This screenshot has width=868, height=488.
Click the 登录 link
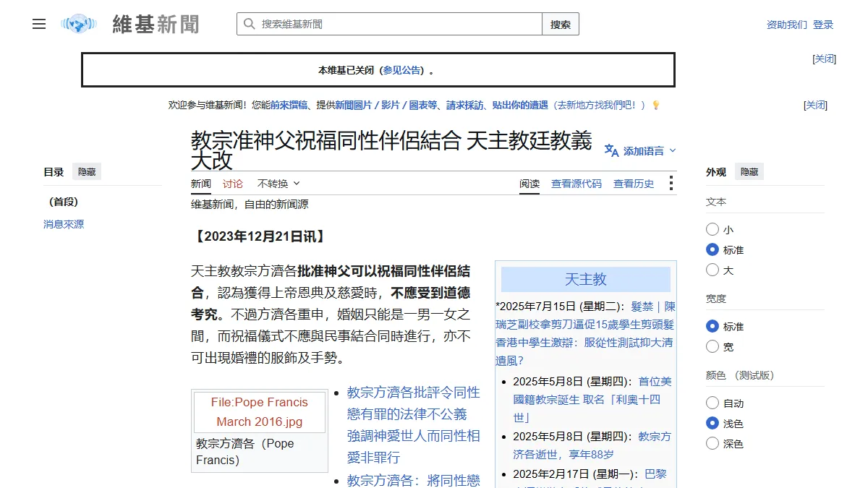click(x=823, y=25)
